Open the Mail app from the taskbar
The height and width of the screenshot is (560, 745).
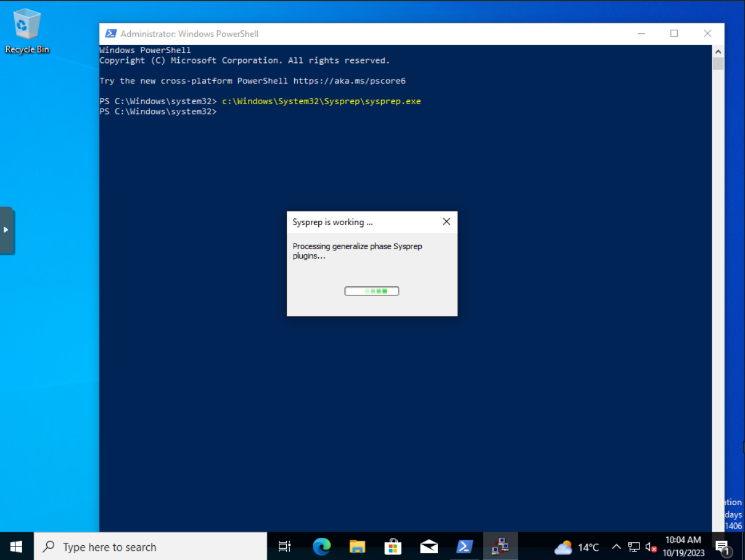point(429,546)
